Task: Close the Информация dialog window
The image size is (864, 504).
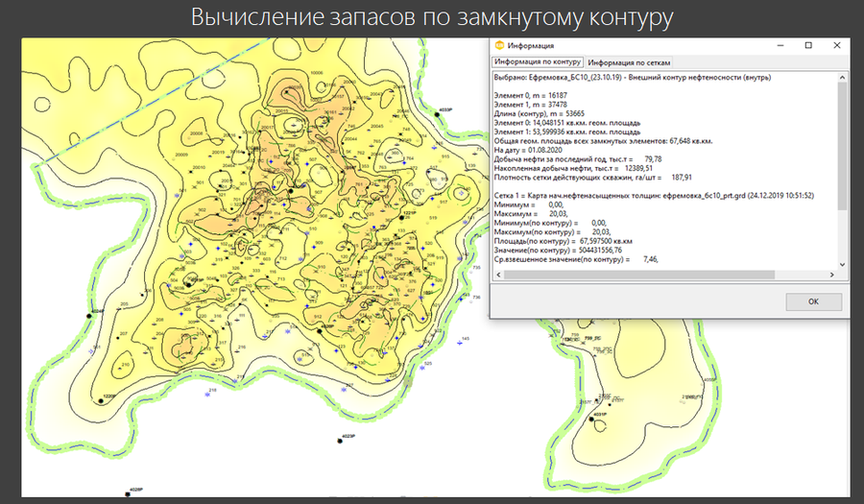Action: [836, 45]
